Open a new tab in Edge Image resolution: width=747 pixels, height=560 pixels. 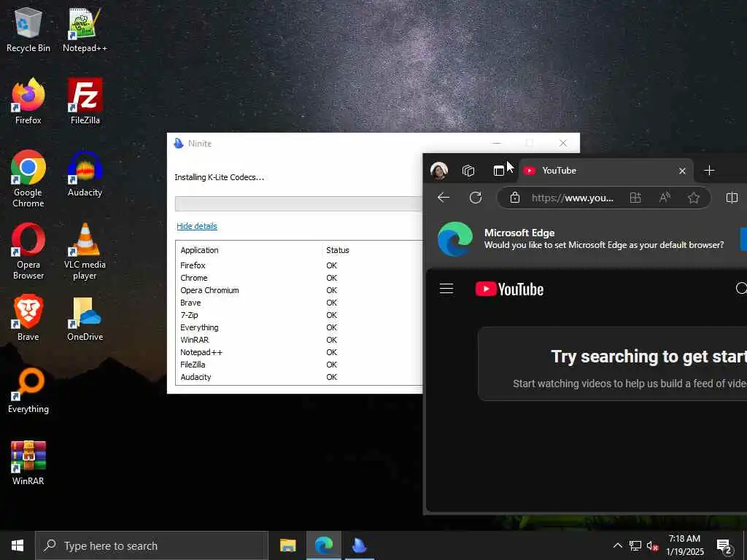(x=709, y=171)
